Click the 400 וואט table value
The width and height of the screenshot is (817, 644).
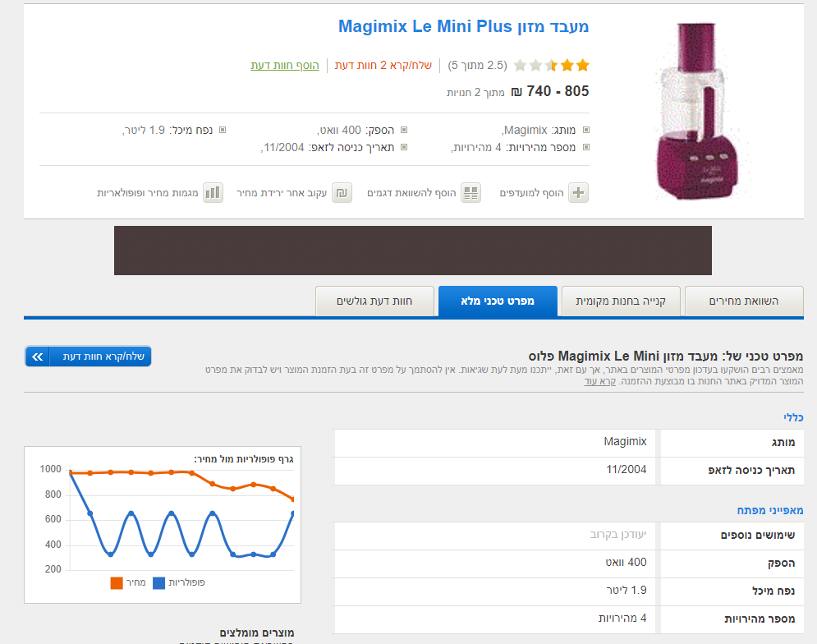[x=626, y=562]
